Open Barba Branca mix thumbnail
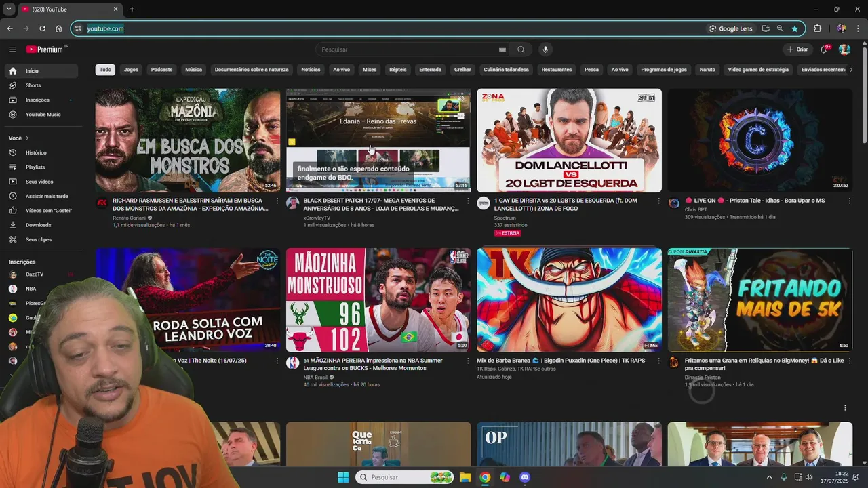The height and width of the screenshot is (488, 868). coord(569,300)
